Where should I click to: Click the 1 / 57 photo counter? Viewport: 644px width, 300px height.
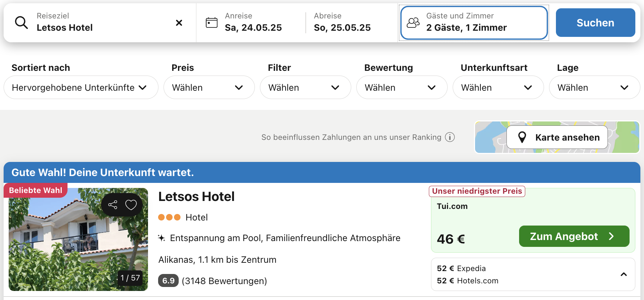pos(130,278)
